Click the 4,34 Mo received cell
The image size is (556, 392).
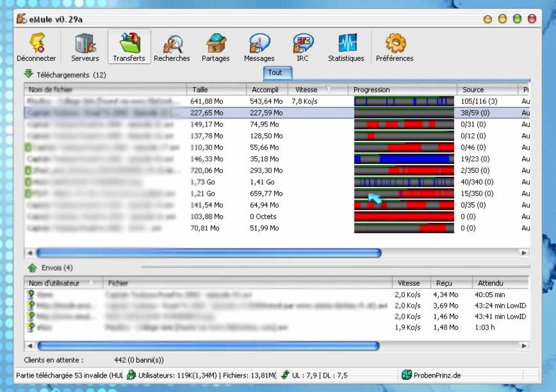[446, 295]
